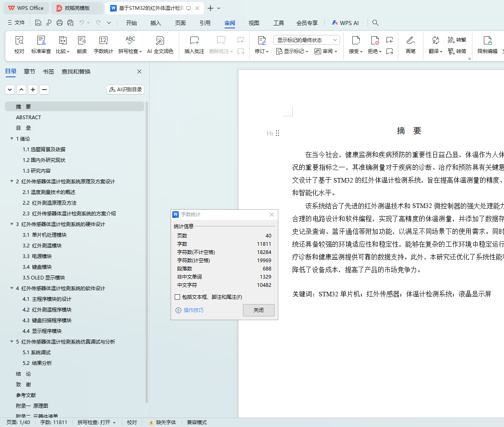Switch to 章节 tab in navigation pane
504x427 pixels.
[30, 72]
